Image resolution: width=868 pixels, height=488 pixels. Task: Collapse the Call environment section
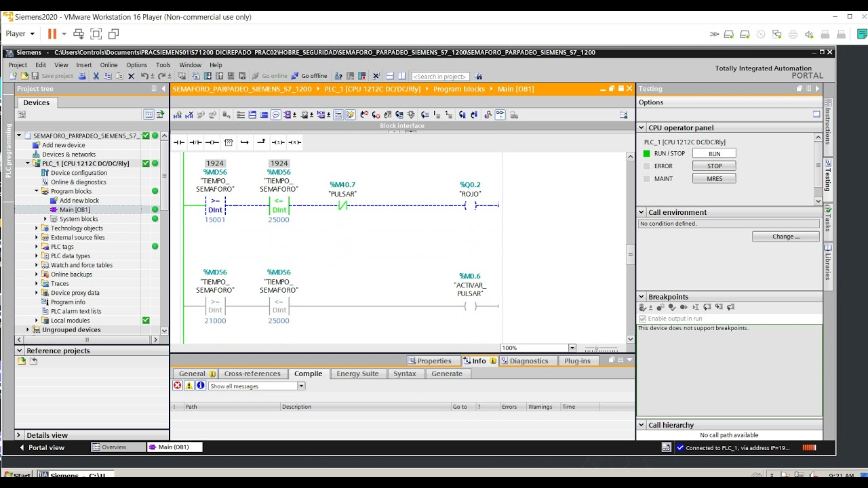(x=642, y=212)
